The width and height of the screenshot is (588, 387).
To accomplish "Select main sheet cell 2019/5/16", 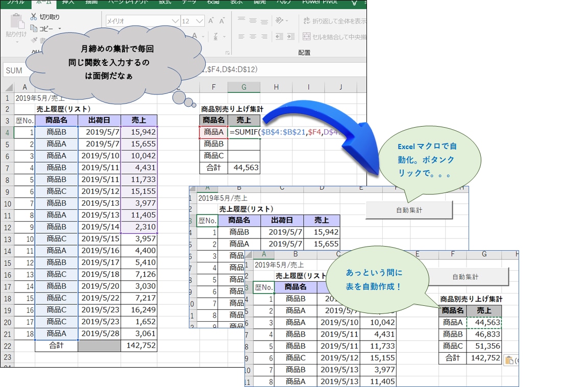I will click(x=100, y=251).
